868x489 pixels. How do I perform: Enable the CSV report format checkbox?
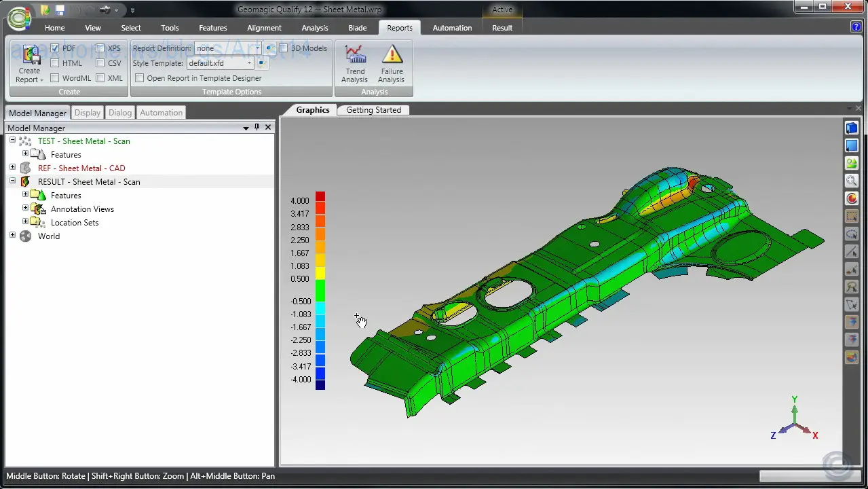(x=100, y=63)
